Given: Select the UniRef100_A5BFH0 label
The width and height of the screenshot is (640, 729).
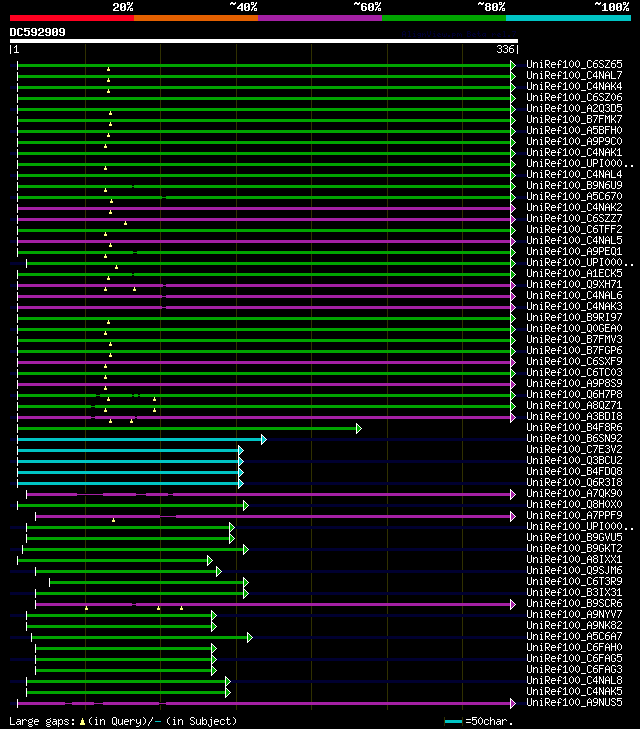Looking at the screenshot, I should point(574,130).
